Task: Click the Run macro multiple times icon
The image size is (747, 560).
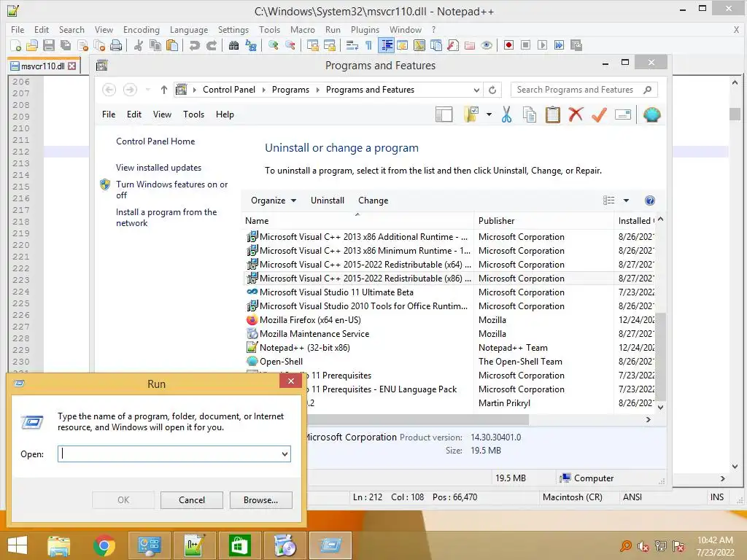Action: tap(559, 45)
